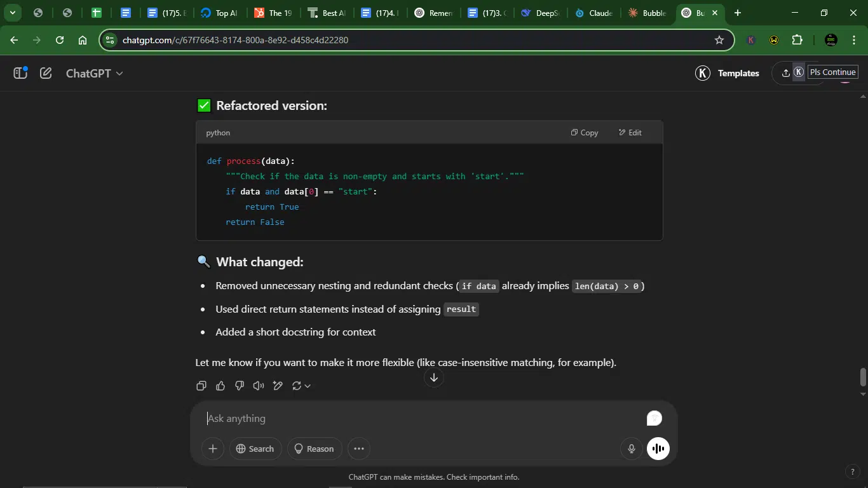Open the browser Extensions puzzle icon
Image resolution: width=868 pixels, height=488 pixels.
pos(797,40)
